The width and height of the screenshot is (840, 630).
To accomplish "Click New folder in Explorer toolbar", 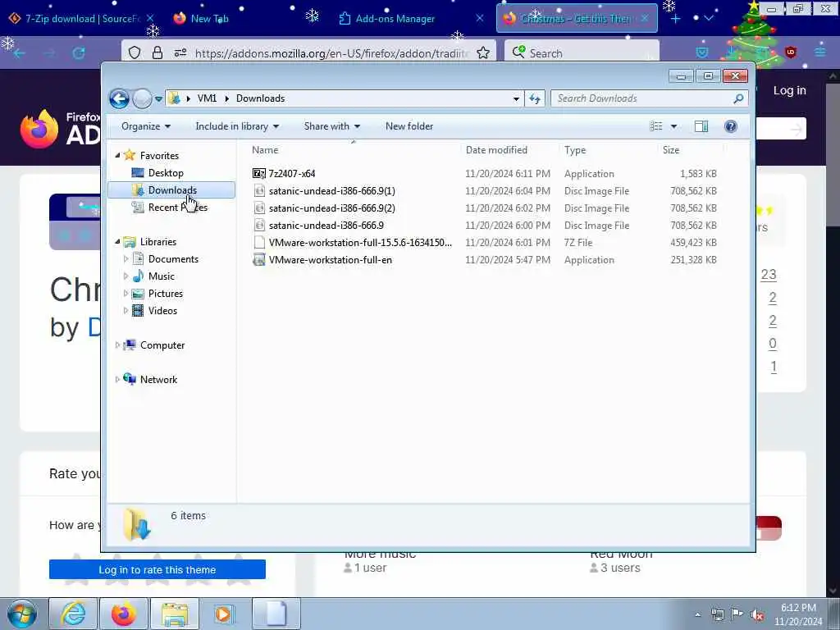I will [409, 126].
